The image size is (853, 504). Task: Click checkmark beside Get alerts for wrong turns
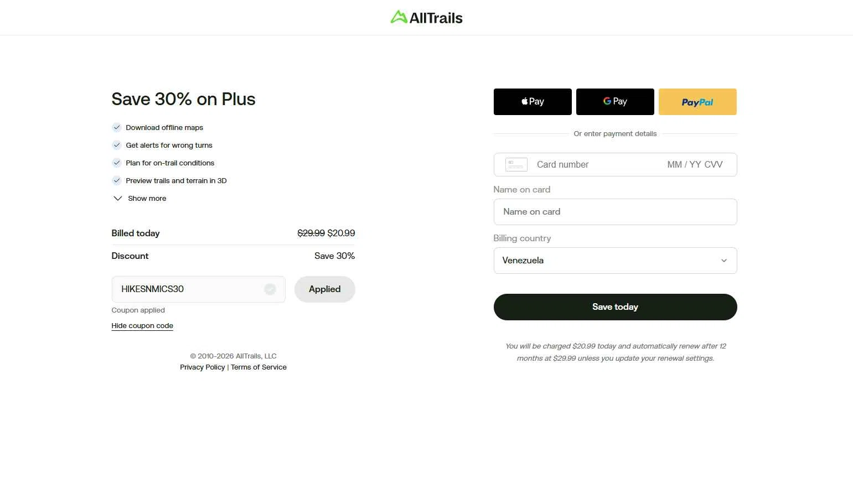[117, 146]
